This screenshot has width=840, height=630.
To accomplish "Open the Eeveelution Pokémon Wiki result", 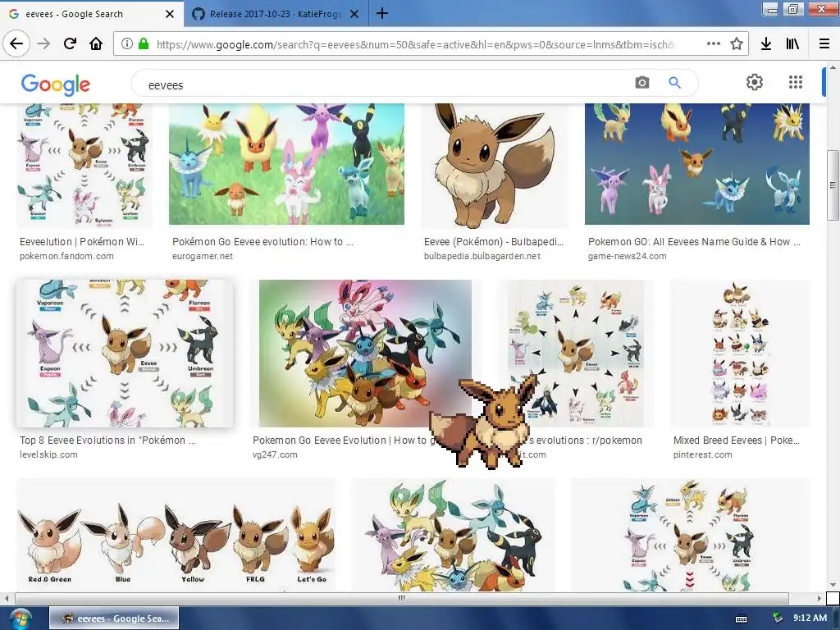I will coord(82,242).
